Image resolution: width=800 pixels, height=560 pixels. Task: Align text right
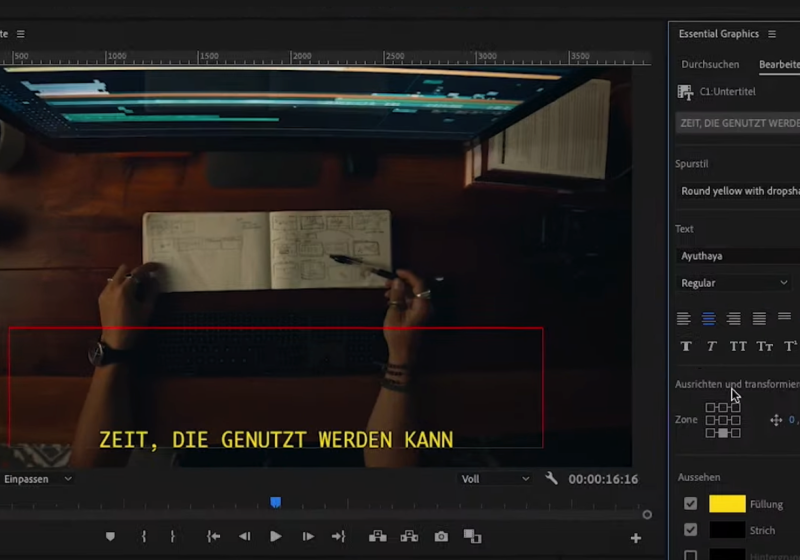click(x=734, y=319)
